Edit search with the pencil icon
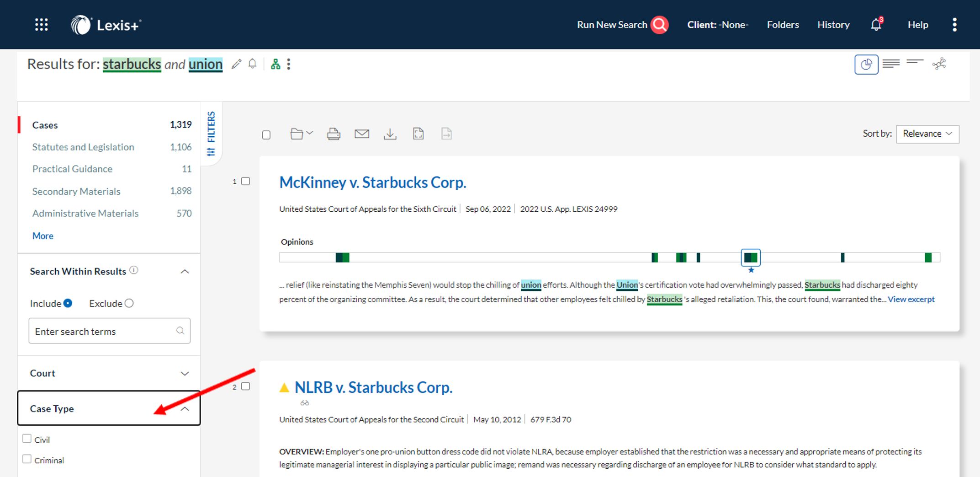 tap(236, 64)
